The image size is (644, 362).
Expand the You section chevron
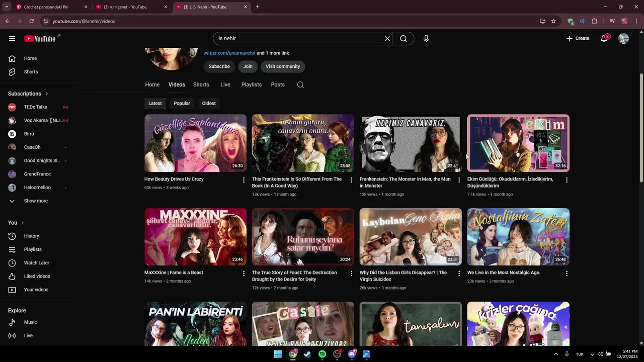[x=22, y=223]
